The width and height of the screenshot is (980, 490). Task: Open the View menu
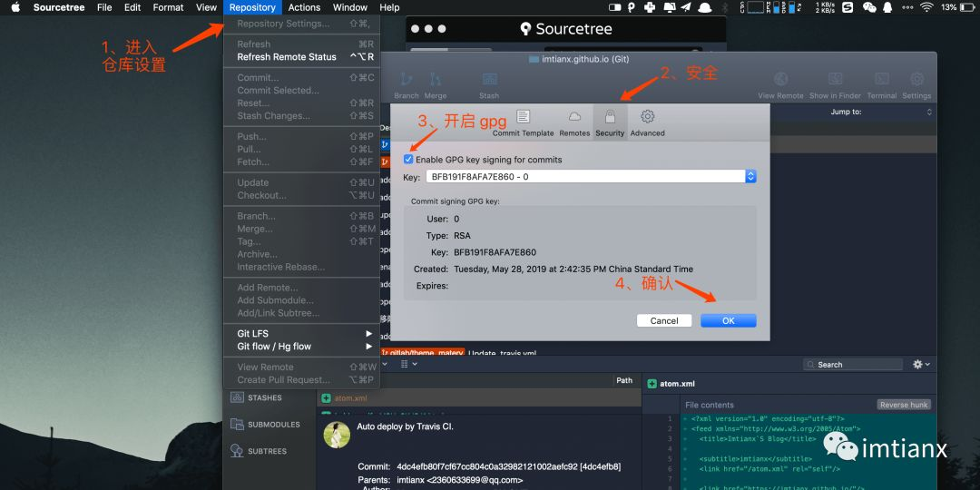pos(206,7)
